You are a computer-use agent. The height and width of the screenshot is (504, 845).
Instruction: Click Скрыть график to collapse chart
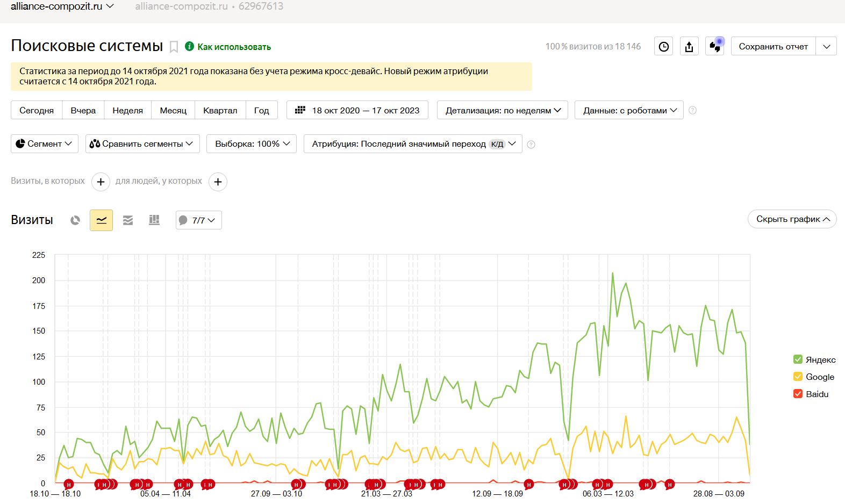(792, 219)
